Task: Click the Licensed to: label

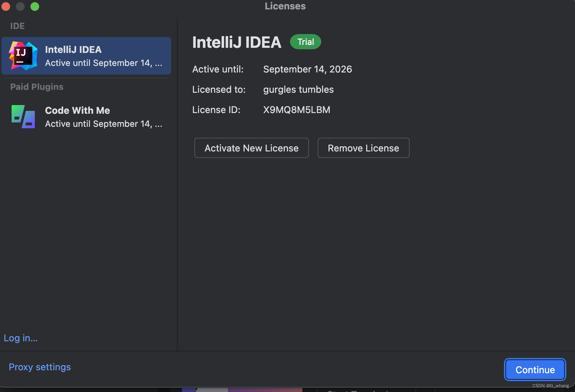Action: [219, 89]
